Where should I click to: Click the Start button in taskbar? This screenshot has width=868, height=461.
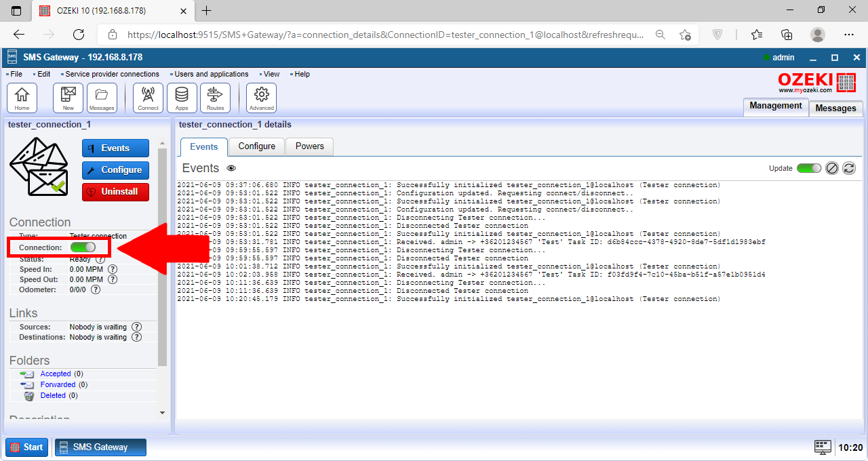(27, 447)
